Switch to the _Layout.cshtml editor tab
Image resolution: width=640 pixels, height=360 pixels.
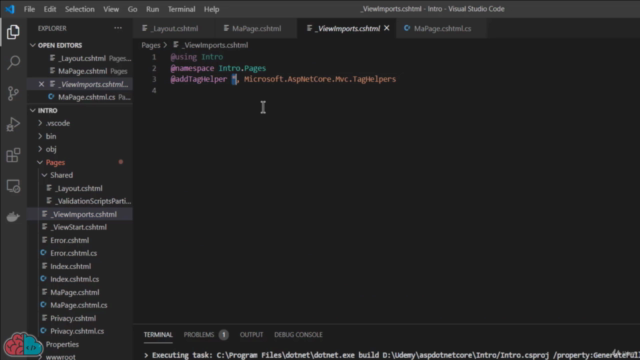pos(174,28)
